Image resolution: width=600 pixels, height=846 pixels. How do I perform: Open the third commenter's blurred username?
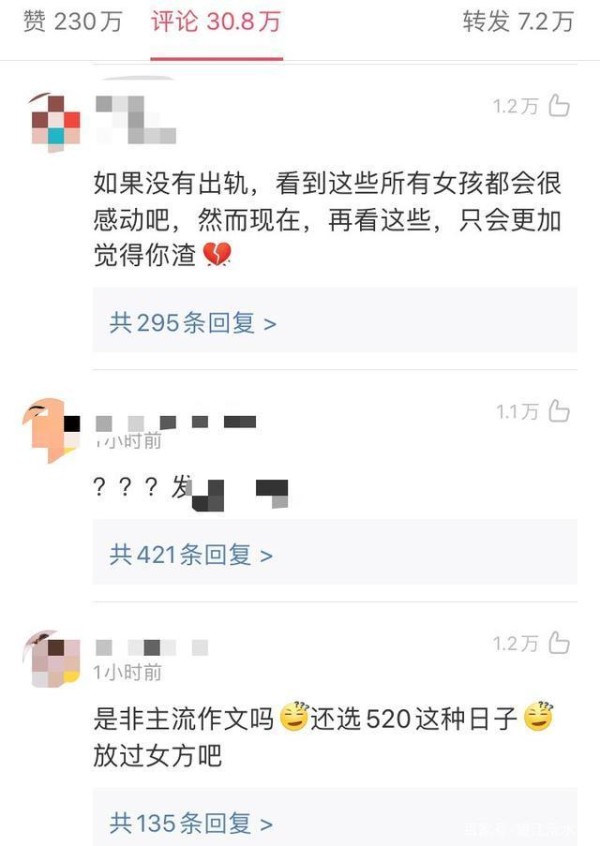tap(152, 647)
